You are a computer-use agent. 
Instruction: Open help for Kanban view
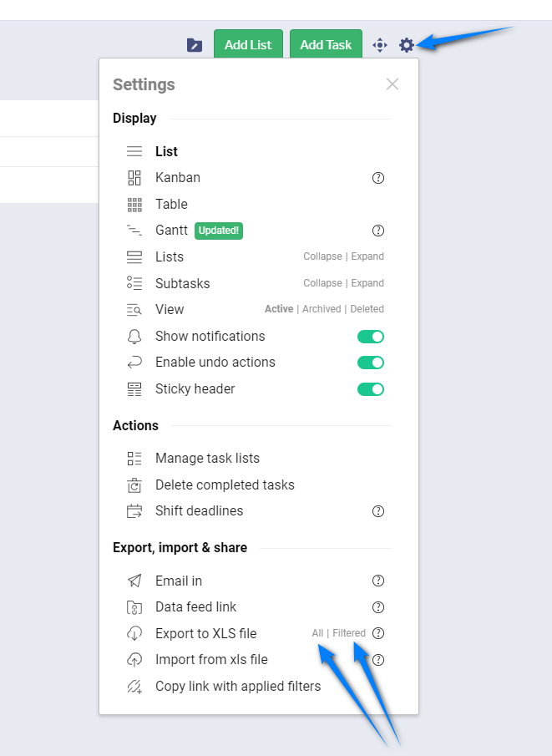[x=378, y=178]
